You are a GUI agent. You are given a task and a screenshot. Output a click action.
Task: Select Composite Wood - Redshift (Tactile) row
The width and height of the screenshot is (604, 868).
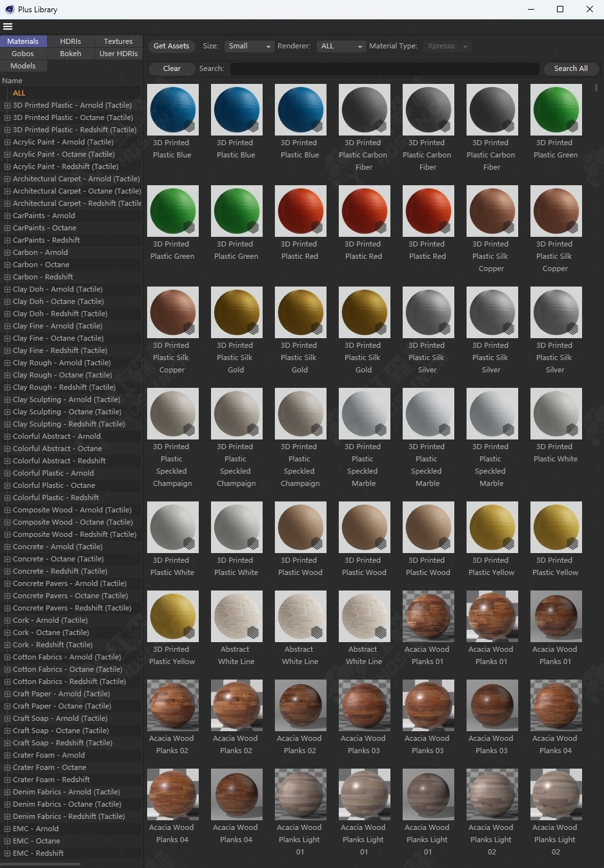pyautogui.click(x=75, y=534)
